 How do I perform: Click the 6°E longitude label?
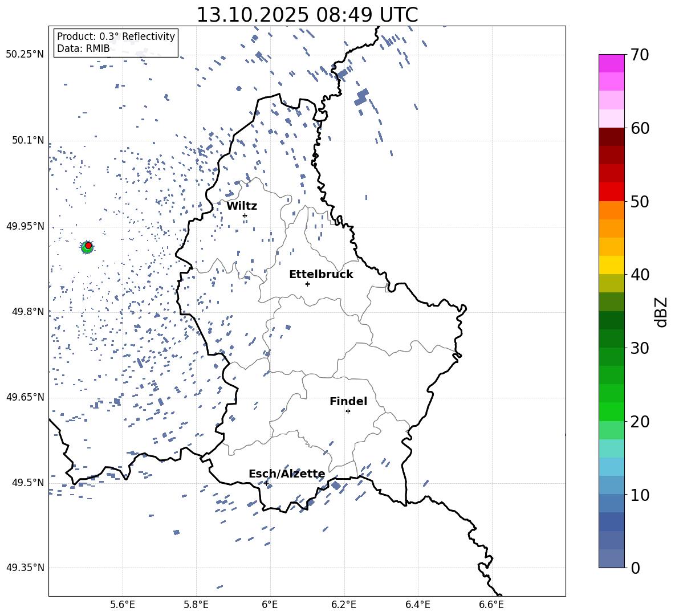click(270, 605)
